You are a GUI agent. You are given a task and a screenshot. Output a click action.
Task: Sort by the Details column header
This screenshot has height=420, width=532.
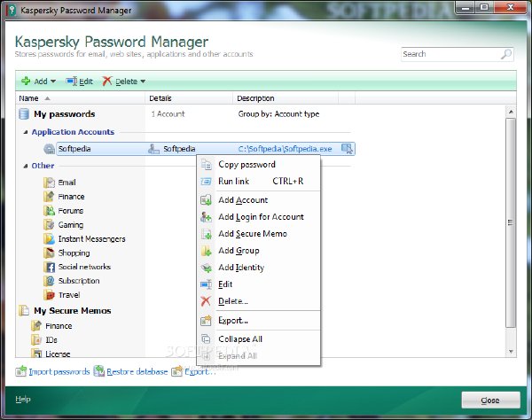pos(189,98)
